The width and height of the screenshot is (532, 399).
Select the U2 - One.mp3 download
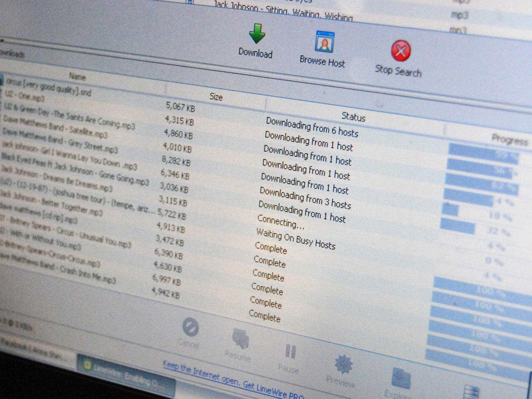point(24,96)
